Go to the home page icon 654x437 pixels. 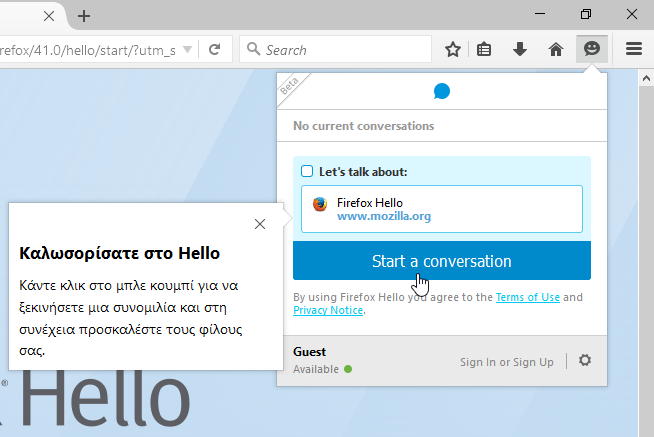tap(556, 50)
